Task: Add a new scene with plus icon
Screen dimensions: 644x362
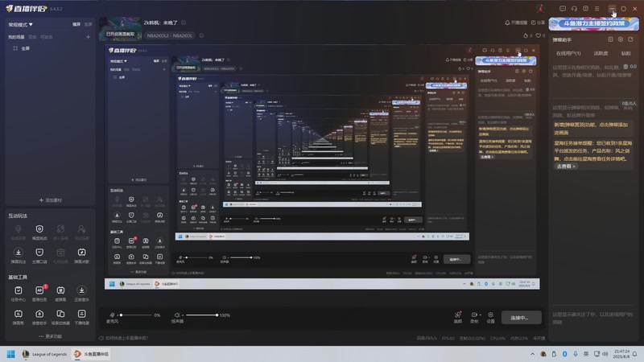Action: (x=88, y=37)
